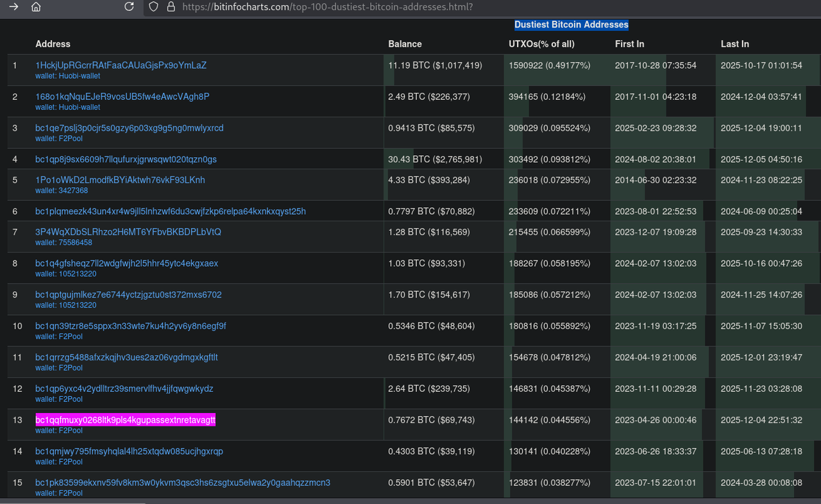Select balance 11.19 BTC ($1,017,419)

click(x=436, y=65)
